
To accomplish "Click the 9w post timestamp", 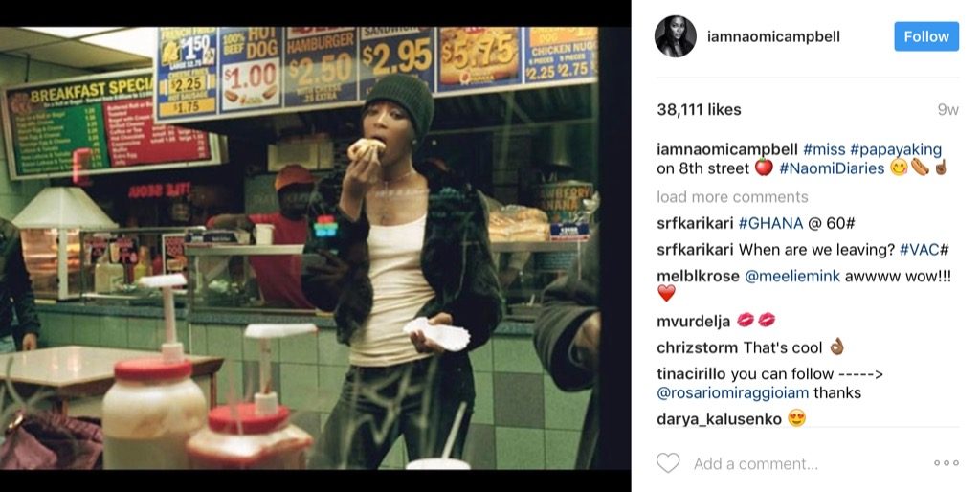I will click(x=947, y=110).
